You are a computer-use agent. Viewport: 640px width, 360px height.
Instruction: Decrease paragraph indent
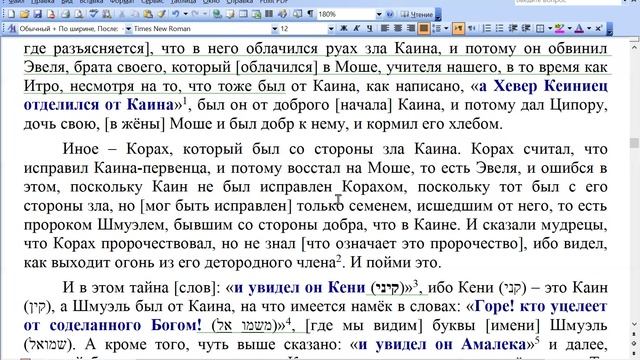[x=513, y=28]
